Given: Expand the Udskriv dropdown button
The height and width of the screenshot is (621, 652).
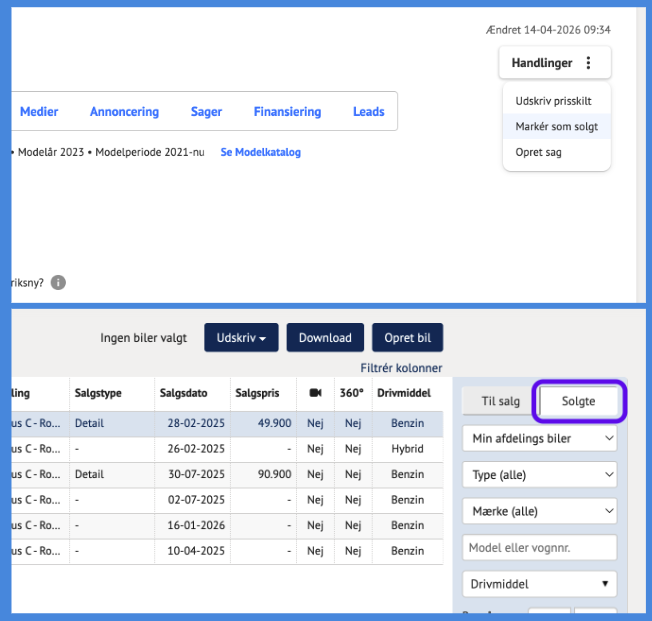Looking at the screenshot, I should pyautogui.click(x=241, y=338).
